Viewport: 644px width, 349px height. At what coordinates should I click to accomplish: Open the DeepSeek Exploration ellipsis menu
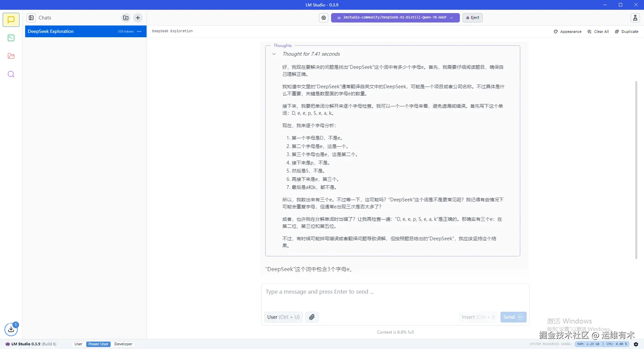[139, 31]
